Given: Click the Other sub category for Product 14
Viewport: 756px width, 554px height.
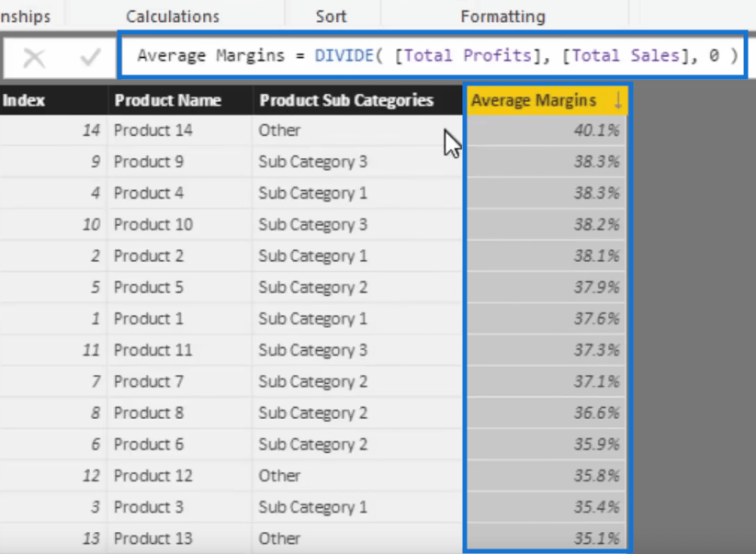Looking at the screenshot, I should coord(279,130).
